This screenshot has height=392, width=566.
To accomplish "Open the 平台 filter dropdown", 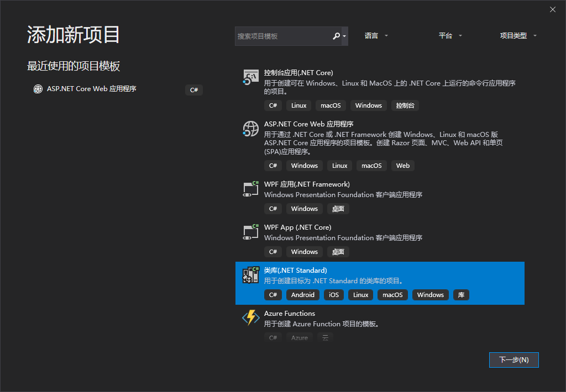I will [450, 35].
